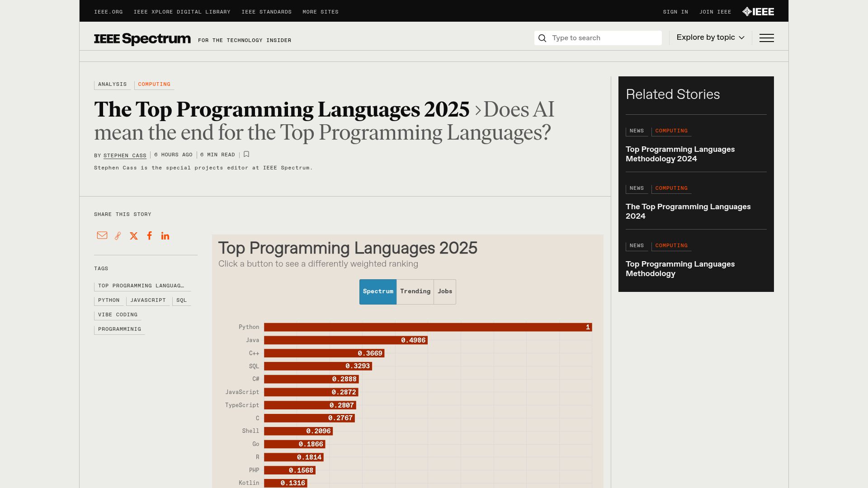The width and height of the screenshot is (868, 488).
Task: Click the search magnifier icon
Action: click(542, 38)
